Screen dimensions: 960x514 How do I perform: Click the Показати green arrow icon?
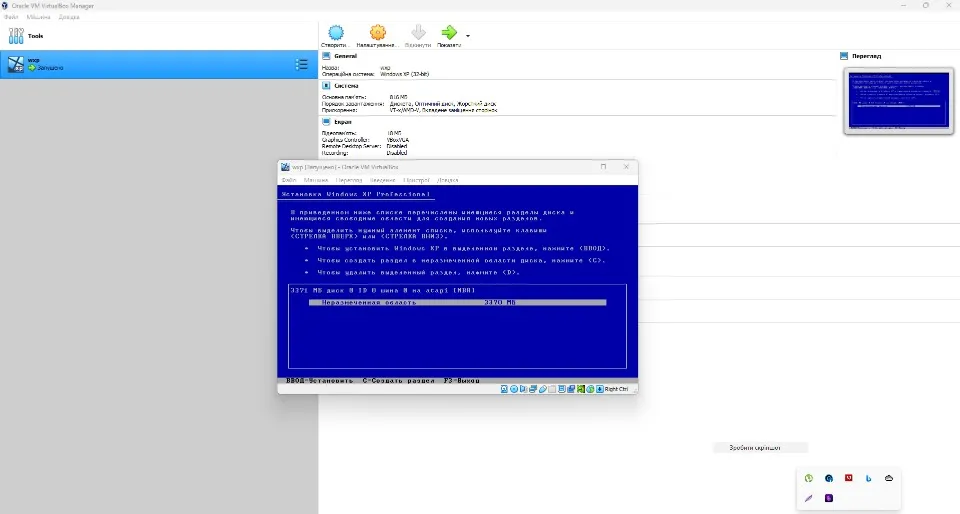pos(449,32)
